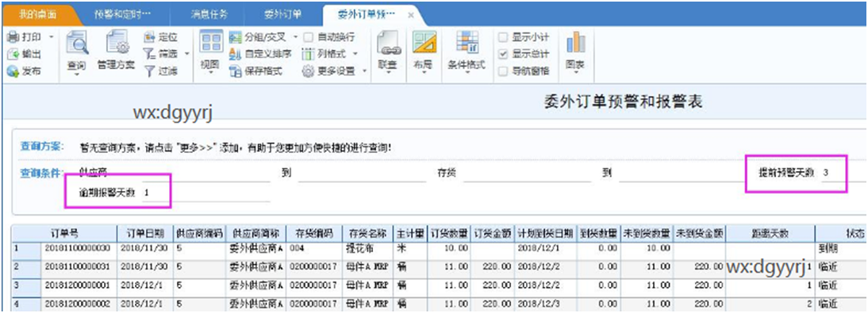868x313 pixels.
Task: Switch to the 消息任务 tab
Action: tap(209, 15)
